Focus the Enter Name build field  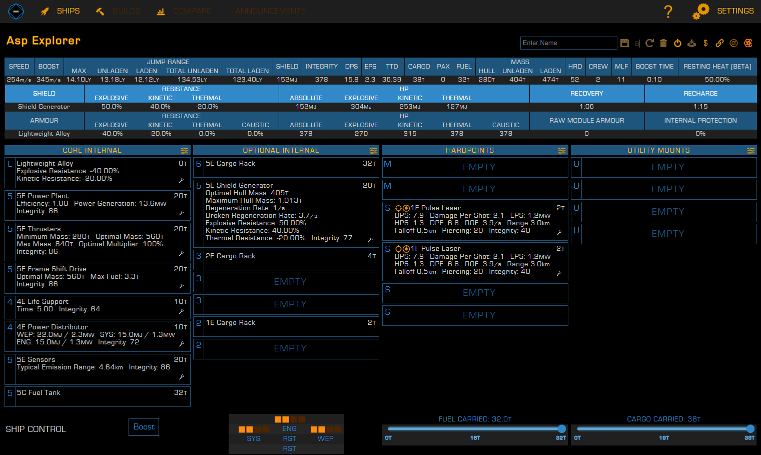(568, 43)
